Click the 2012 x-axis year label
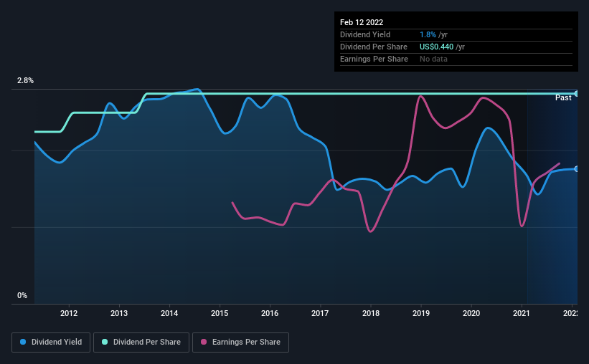Viewport: 589px width, 364px height. click(69, 313)
